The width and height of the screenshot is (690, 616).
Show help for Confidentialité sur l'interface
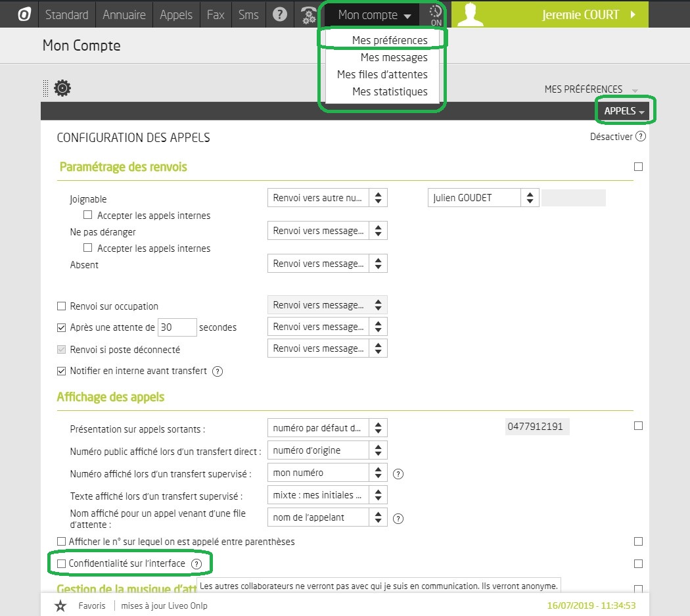pos(196,564)
